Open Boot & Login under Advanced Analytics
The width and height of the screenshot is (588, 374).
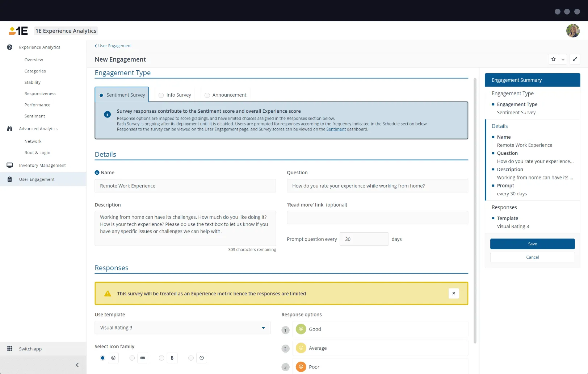(x=37, y=153)
